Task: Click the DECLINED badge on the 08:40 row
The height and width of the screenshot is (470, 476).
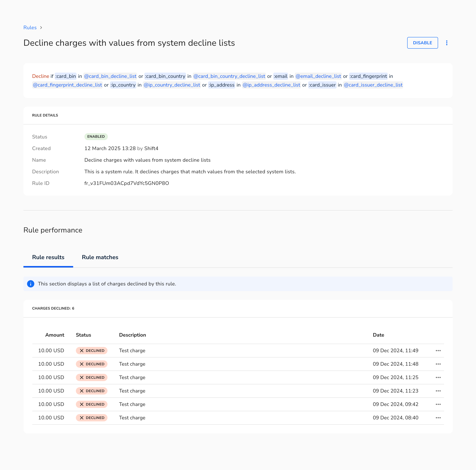Action: [x=92, y=418]
